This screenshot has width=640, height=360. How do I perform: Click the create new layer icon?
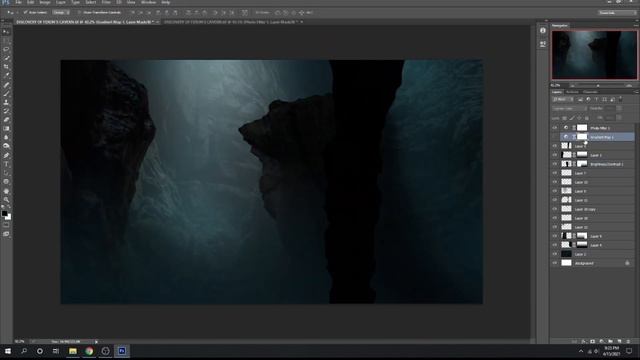(x=619, y=341)
